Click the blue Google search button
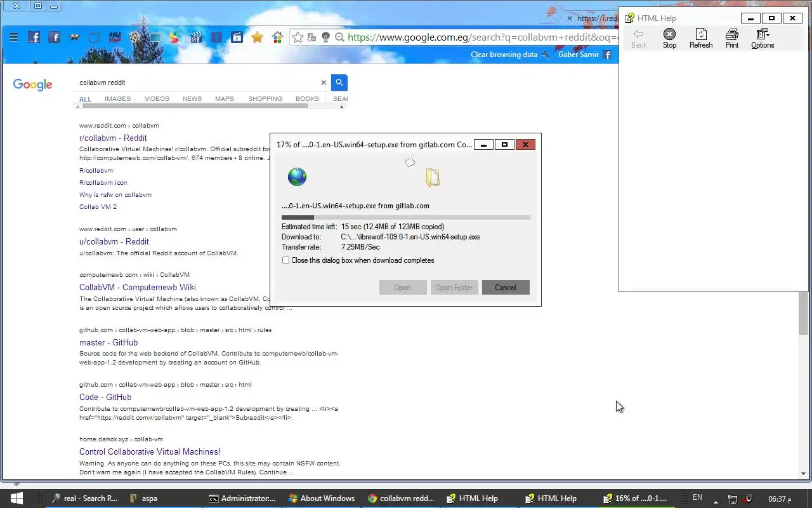 click(x=339, y=83)
